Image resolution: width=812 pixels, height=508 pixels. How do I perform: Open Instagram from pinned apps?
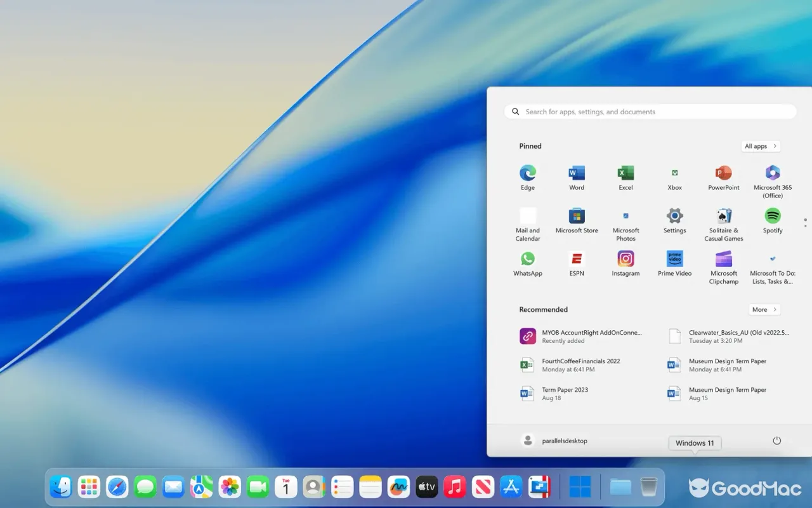[625, 264]
